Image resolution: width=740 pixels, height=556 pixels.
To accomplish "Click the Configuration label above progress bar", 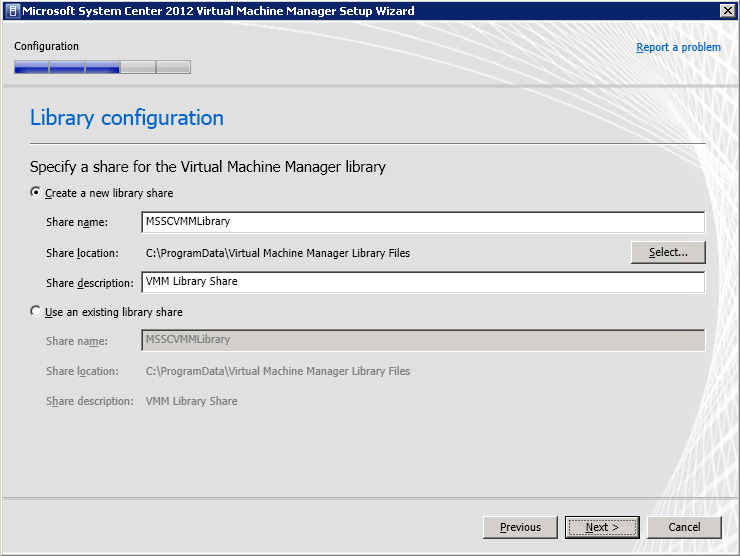I will coord(46,46).
